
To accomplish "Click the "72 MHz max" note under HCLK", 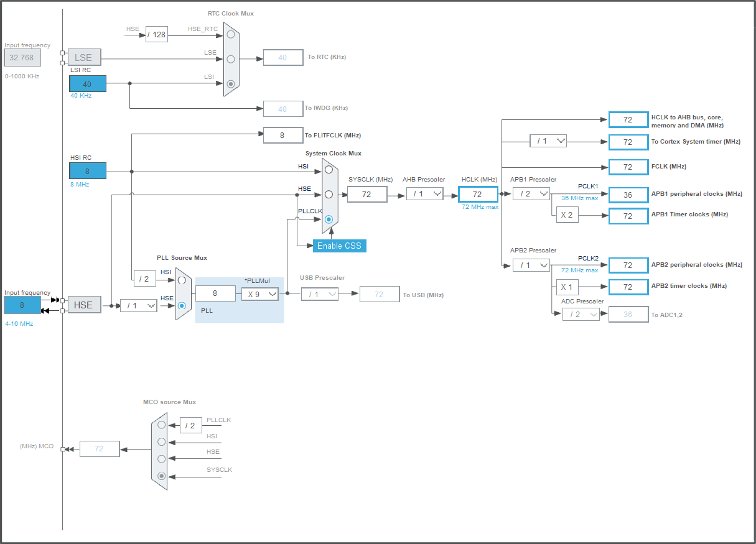I will click(480, 207).
